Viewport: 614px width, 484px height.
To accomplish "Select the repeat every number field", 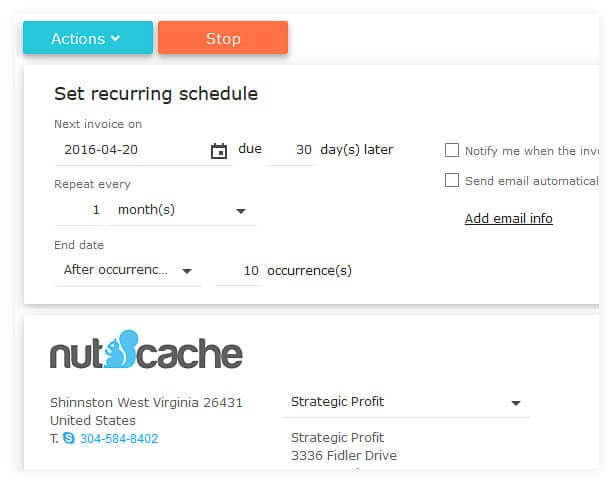I will pos(79,210).
